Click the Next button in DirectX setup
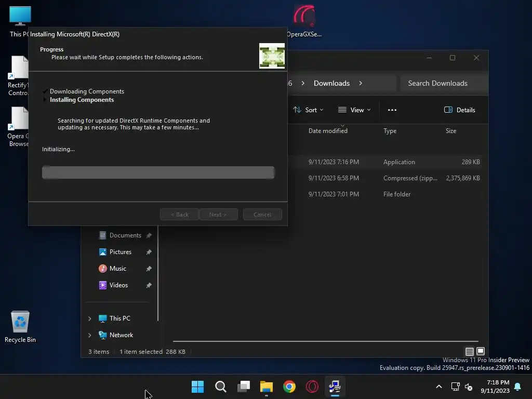 (218, 215)
